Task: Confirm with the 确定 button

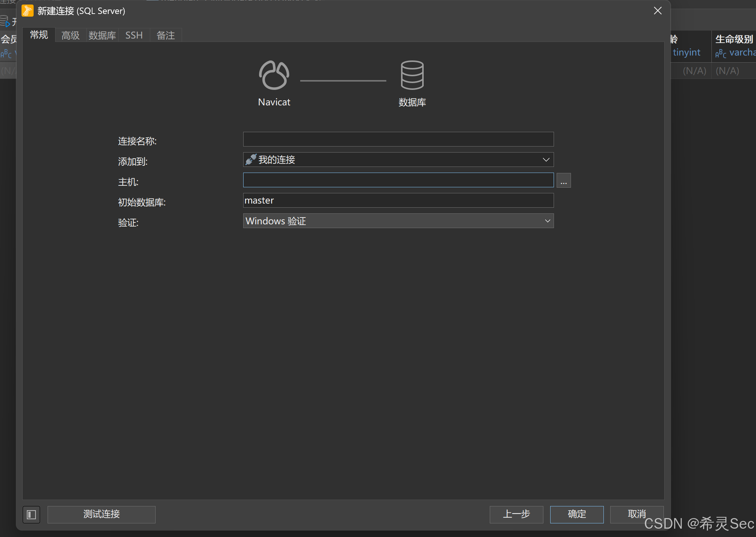Action: (577, 514)
